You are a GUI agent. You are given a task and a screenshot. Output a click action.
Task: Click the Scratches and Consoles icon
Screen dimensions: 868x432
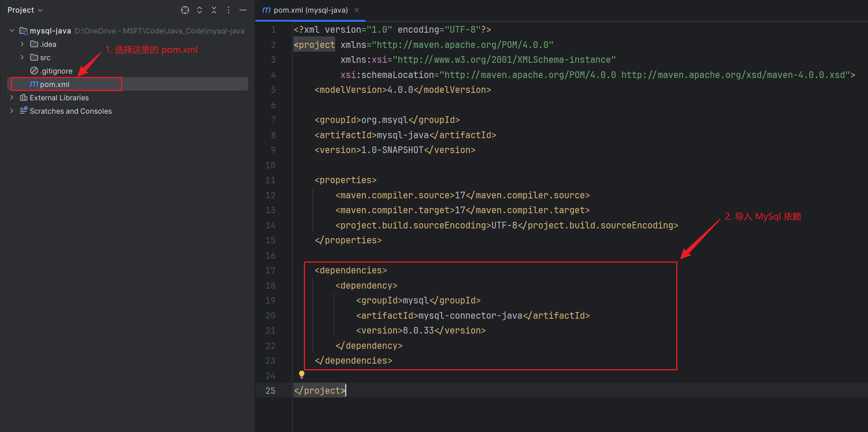click(23, 111)
